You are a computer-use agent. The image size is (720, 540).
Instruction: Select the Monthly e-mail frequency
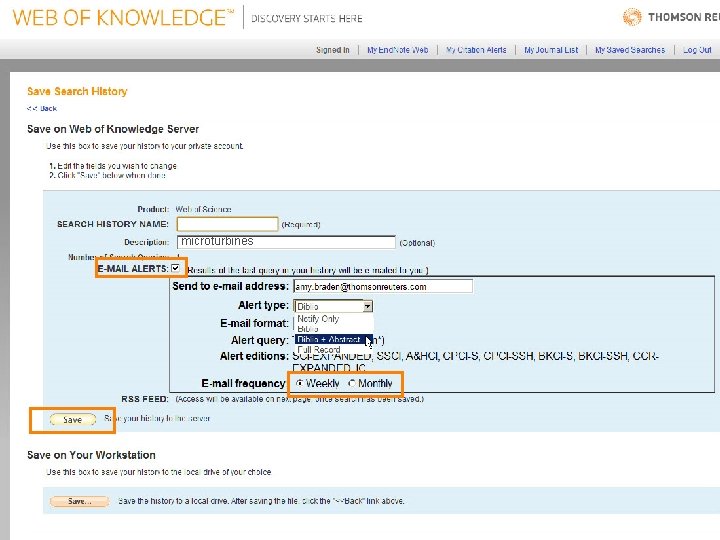pyautogui.click(x=352, y=383)
